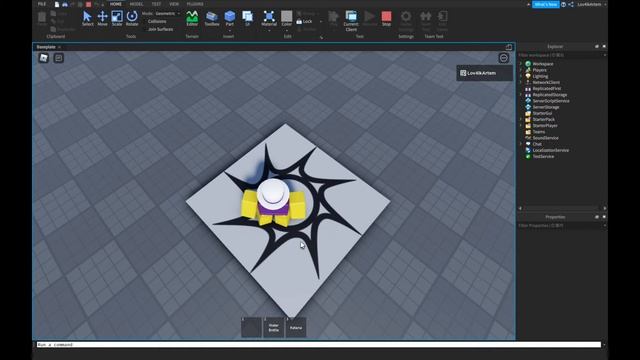Expand the StarterPack tree node
This screenshot has height=360, width=640.
pos(521,119)
